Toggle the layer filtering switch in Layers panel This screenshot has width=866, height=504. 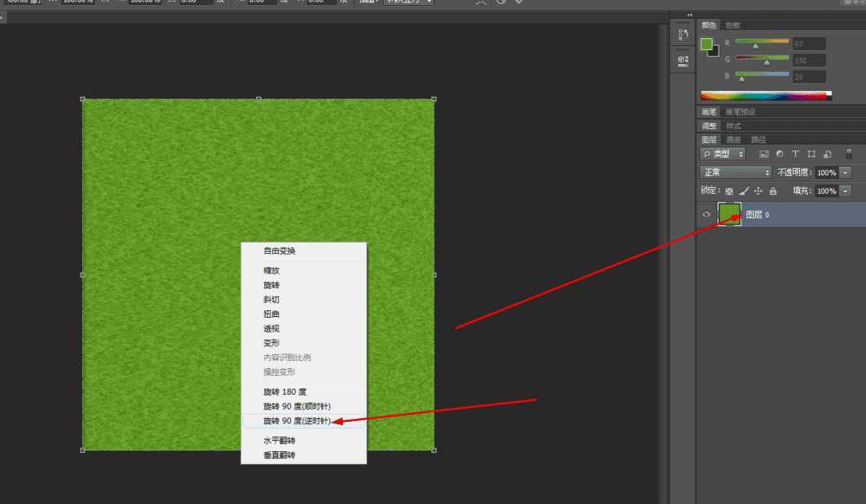[847, 155]
